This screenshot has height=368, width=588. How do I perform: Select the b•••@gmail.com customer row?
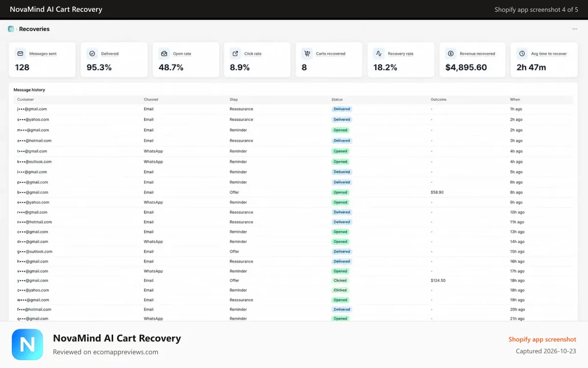293,192
